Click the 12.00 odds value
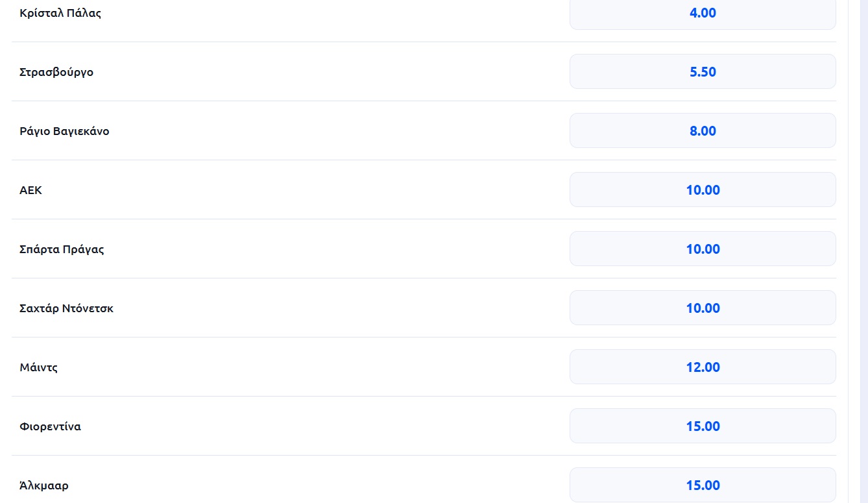This screenshot has height=503, width=868. pos(703,367)
